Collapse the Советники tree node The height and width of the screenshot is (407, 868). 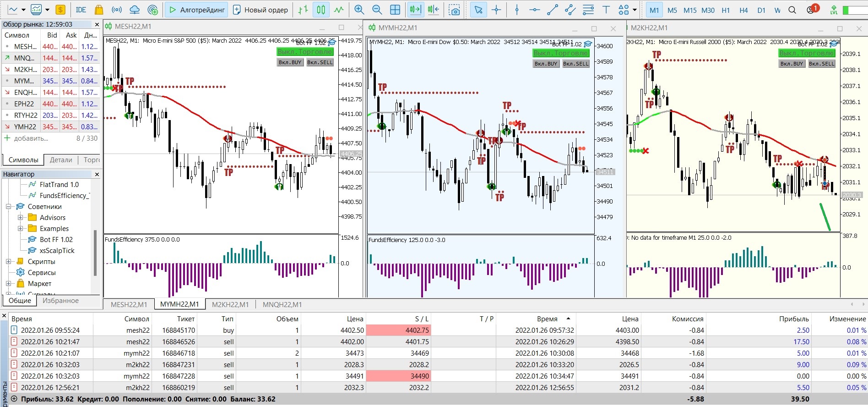click(x=8, y=207)
